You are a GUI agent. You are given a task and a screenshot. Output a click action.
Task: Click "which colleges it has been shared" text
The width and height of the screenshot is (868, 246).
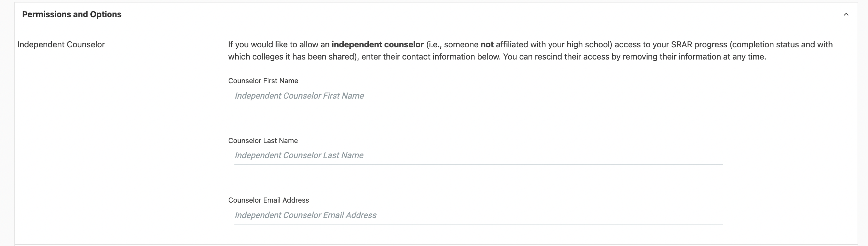coord(291,57)
